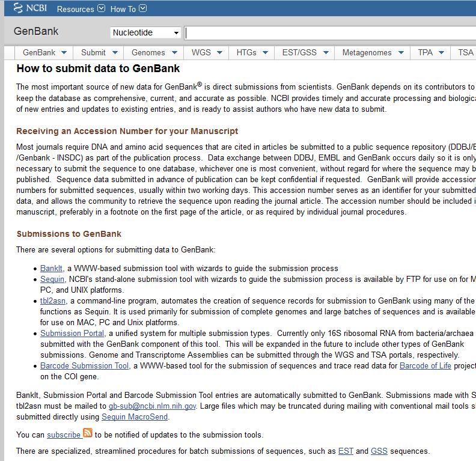Open the Resources dropdown
This screenshot has height=461, width=476.
[x=81, y=9]
